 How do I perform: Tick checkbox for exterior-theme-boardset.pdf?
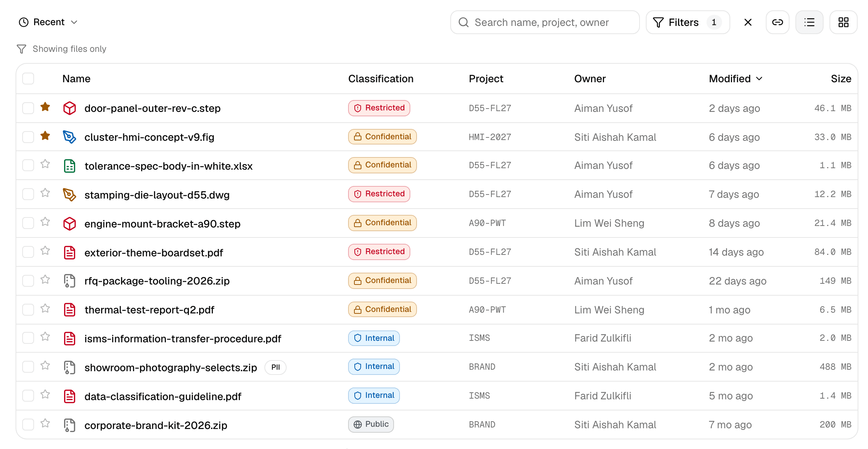pos(28,252)
